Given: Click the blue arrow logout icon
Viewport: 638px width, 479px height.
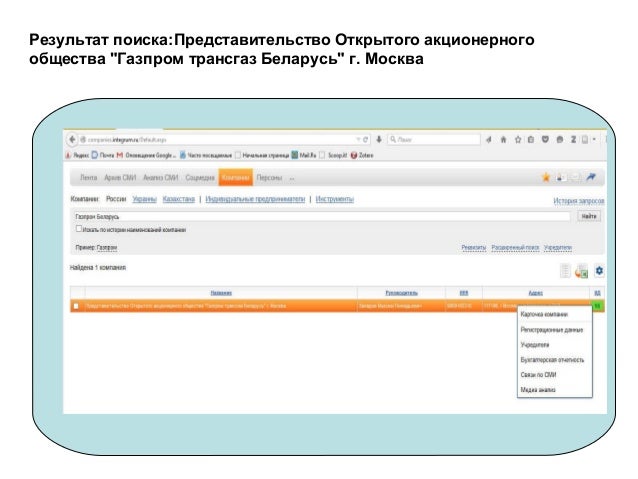Looking at the screenshot, I should [x=591, y=177].
